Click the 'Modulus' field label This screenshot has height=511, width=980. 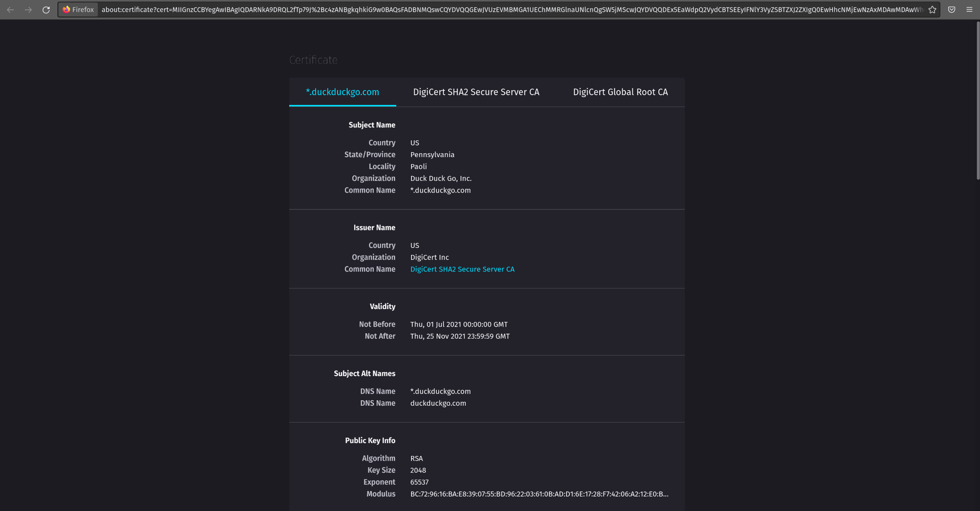(381, 494)
